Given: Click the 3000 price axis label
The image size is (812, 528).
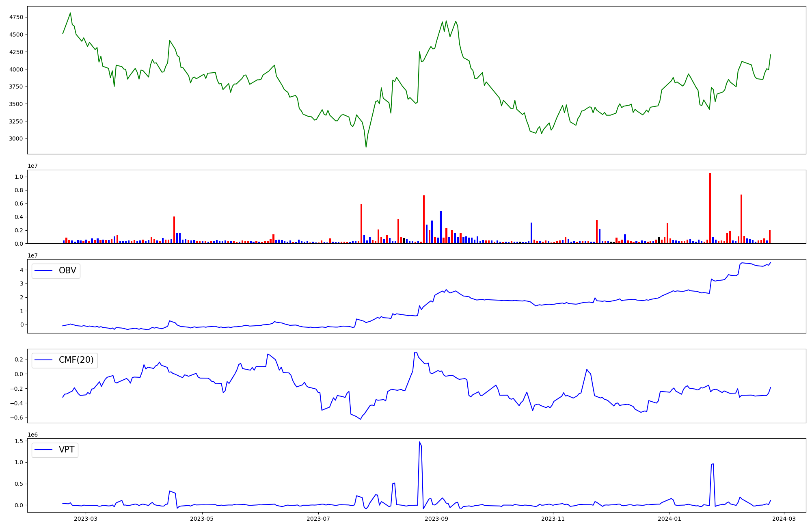Looking at the screenshot, I should click(x=16, y=138).
